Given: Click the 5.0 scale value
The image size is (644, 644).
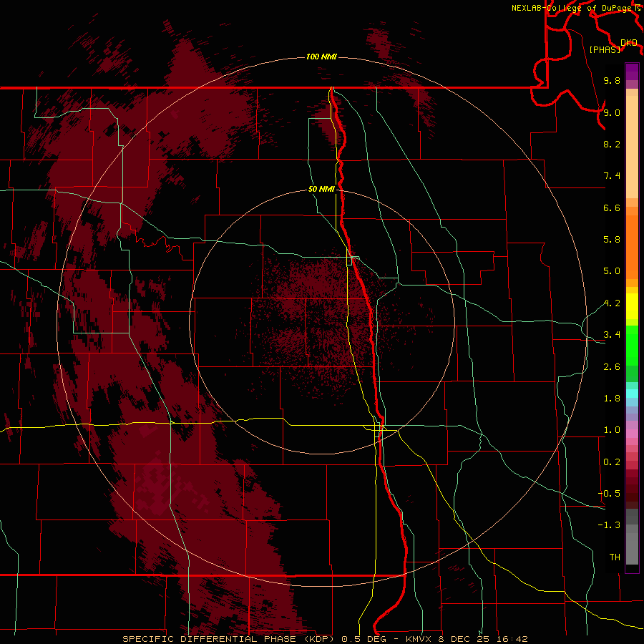Looking at the screenshot, I should (x=612, y=271).
